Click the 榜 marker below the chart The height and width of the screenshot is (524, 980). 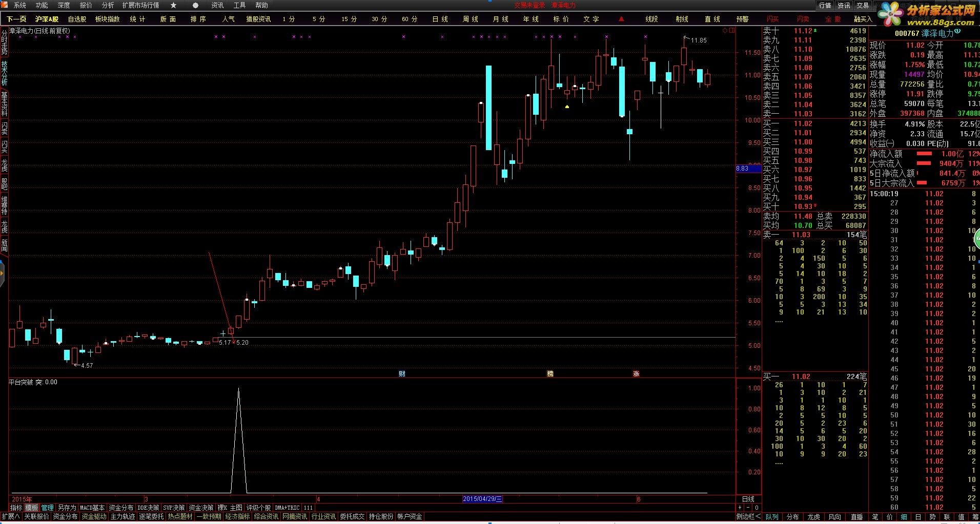550,374
